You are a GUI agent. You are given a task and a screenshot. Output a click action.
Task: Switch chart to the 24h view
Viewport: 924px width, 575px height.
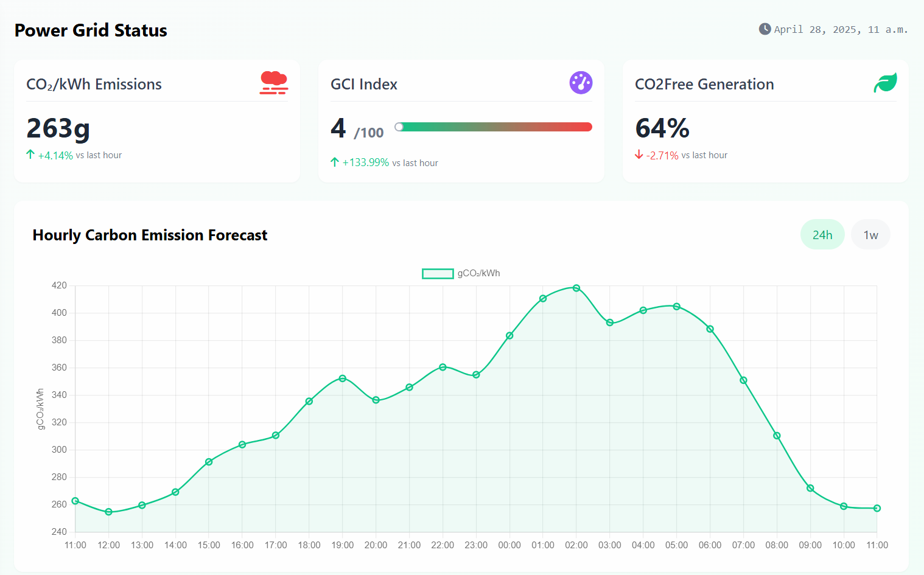point(822,235)
